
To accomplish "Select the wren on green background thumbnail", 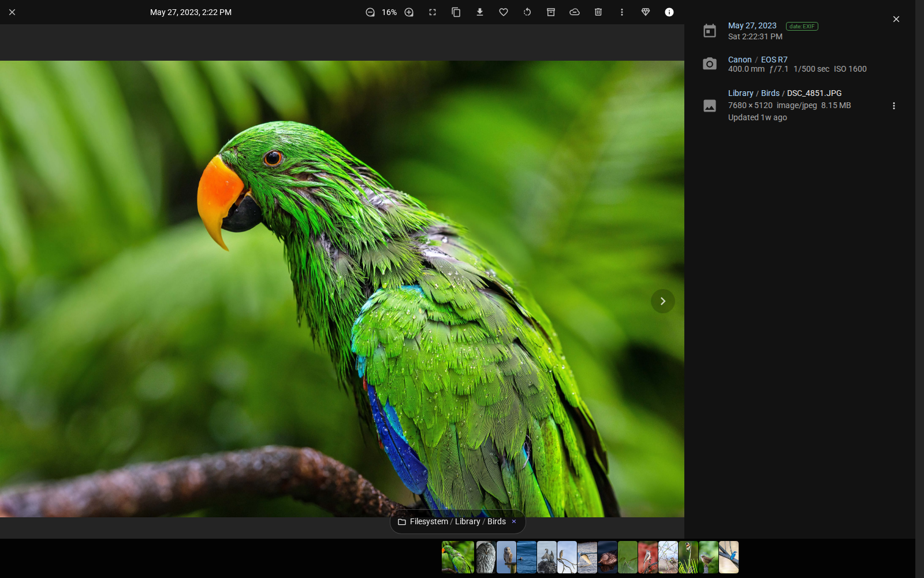I will (709, 557).
